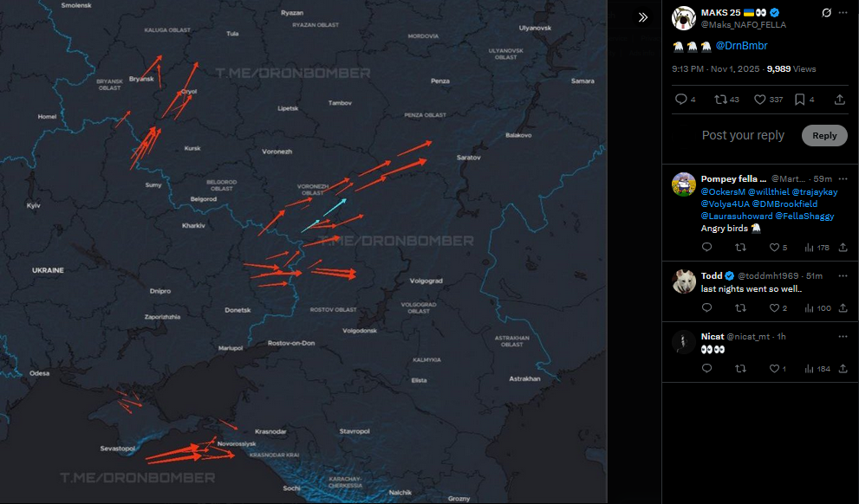
Task: Share the main post via share icon
Action: click(x=839, y=99)
